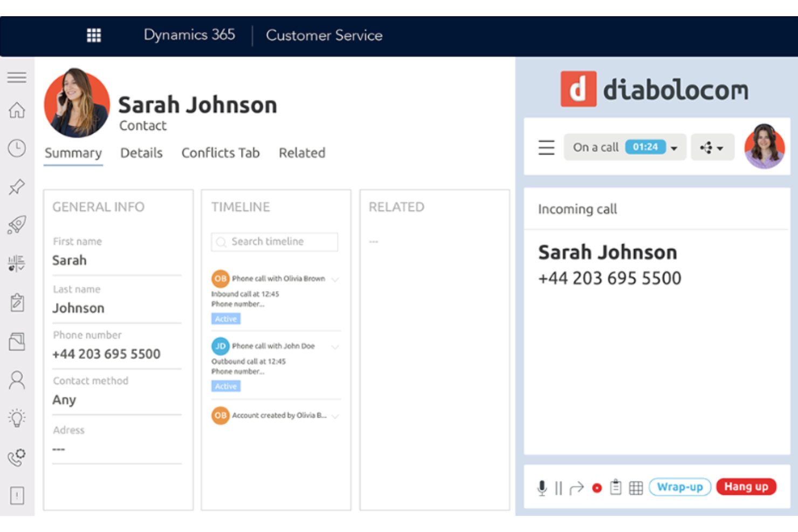Click Active badge under Olivia Brown call
Image resolution: width=798 pixels, height=532 pixels.
(226, 319)
